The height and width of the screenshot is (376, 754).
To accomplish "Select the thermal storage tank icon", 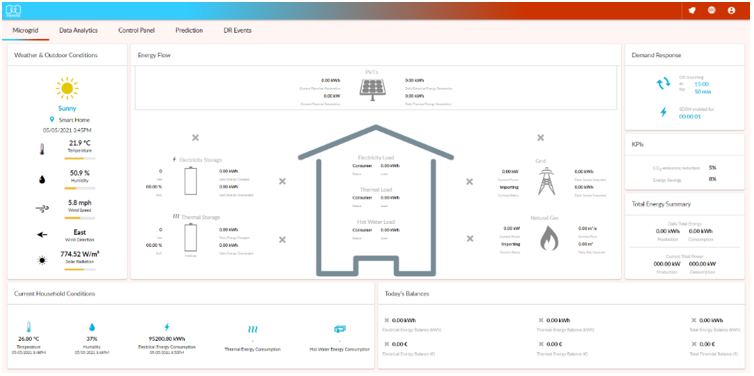I will (x=191, y=239).
